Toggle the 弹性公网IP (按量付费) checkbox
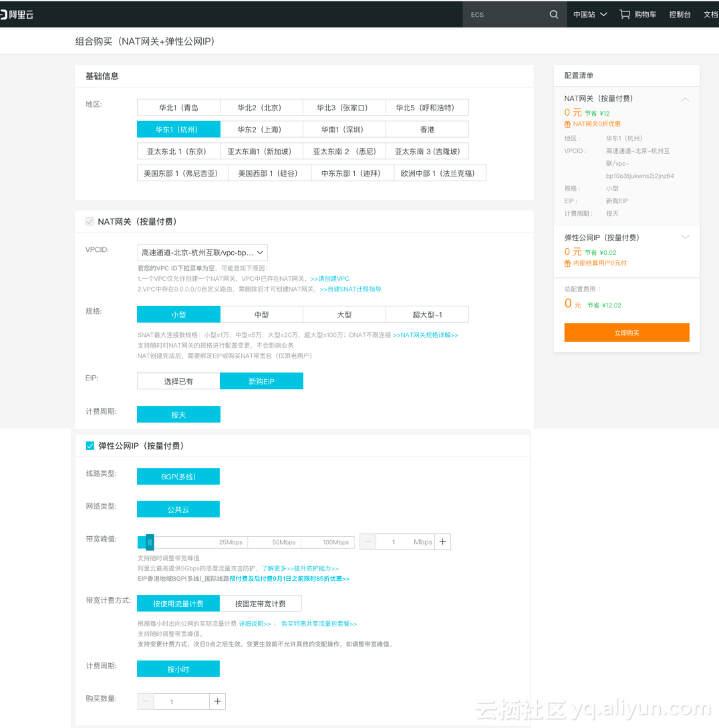Image resolution: width=719 pixels, height=728 pixels. (90, 446)
